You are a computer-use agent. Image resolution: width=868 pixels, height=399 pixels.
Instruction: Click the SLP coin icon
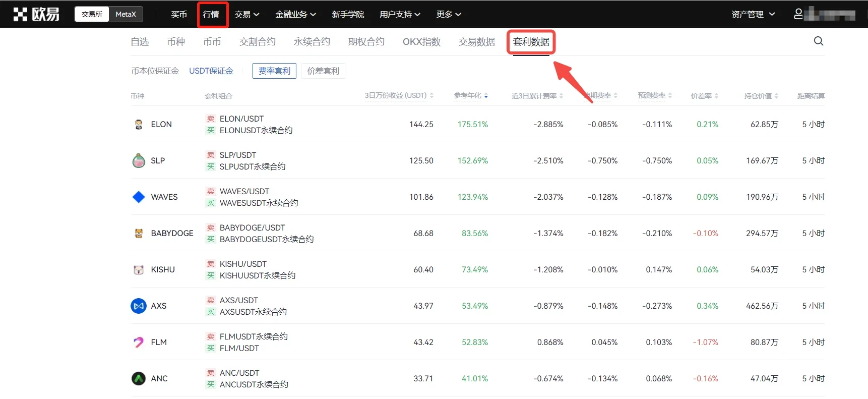point(139,161)
